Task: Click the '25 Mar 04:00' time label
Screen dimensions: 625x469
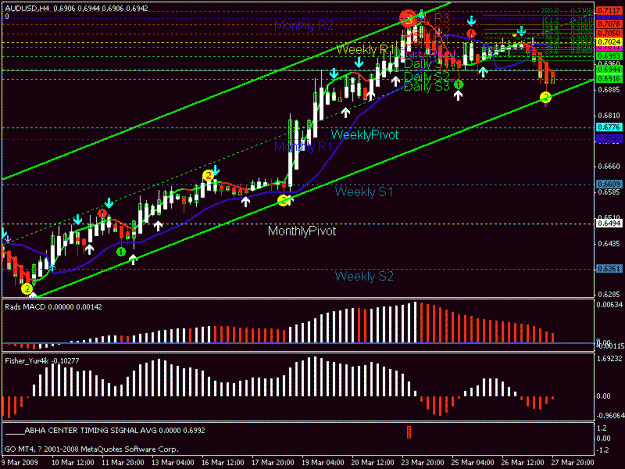Action: point(473,462)
